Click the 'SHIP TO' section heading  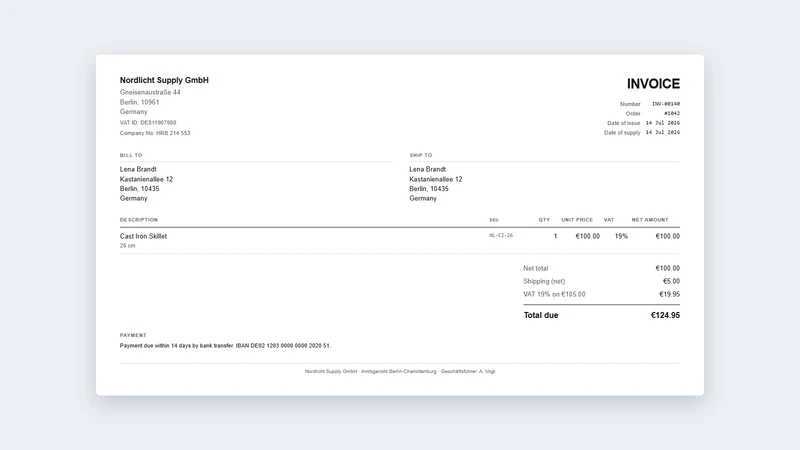click(x=420, y=155)
